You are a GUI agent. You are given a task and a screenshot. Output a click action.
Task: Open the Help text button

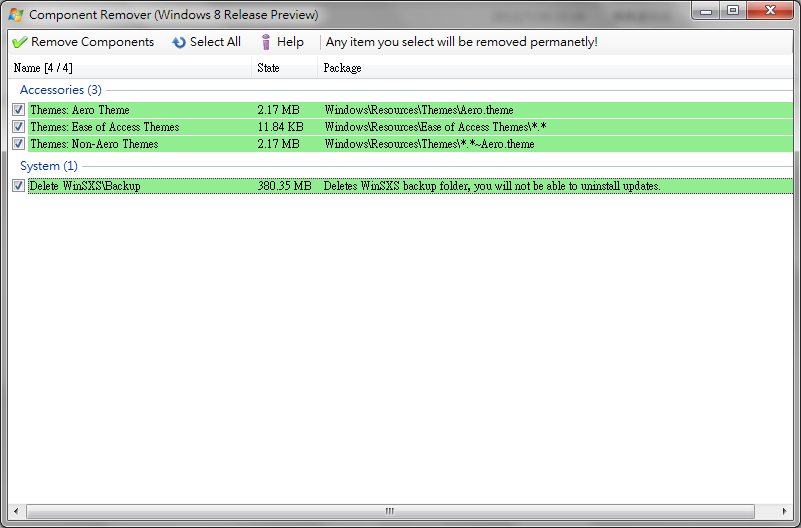(290, 42)
